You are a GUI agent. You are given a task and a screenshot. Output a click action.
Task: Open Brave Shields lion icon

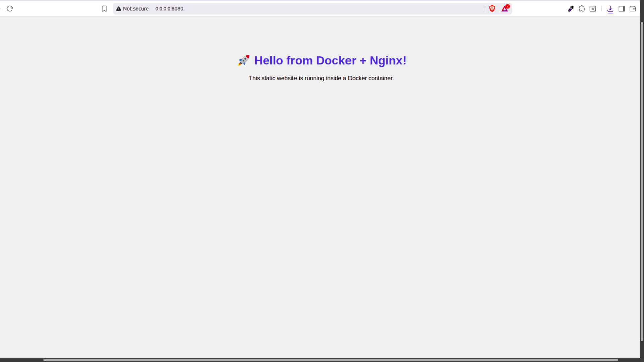[492, 9]
